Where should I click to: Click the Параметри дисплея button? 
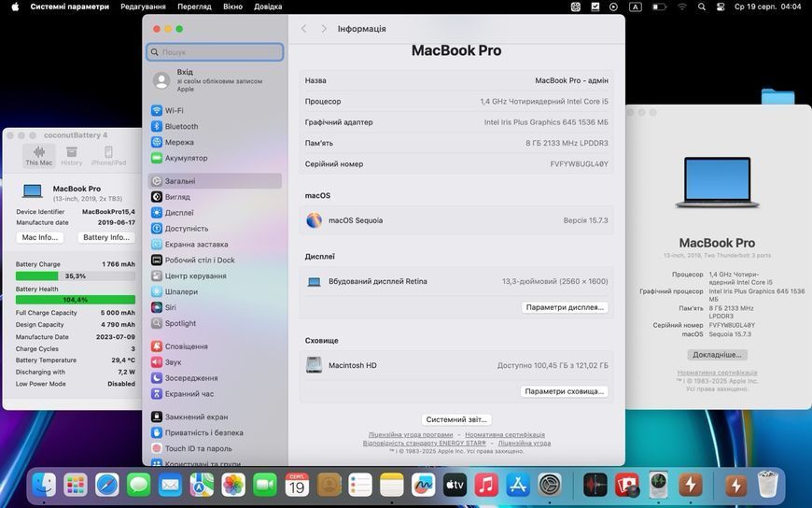pyautogui.click(x=565, y=307)
